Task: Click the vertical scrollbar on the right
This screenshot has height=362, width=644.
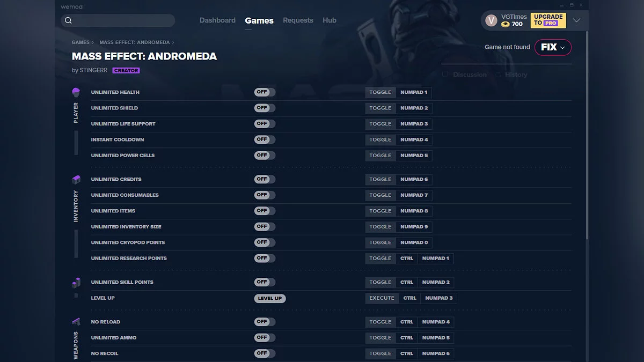Action: pos(587,134)
